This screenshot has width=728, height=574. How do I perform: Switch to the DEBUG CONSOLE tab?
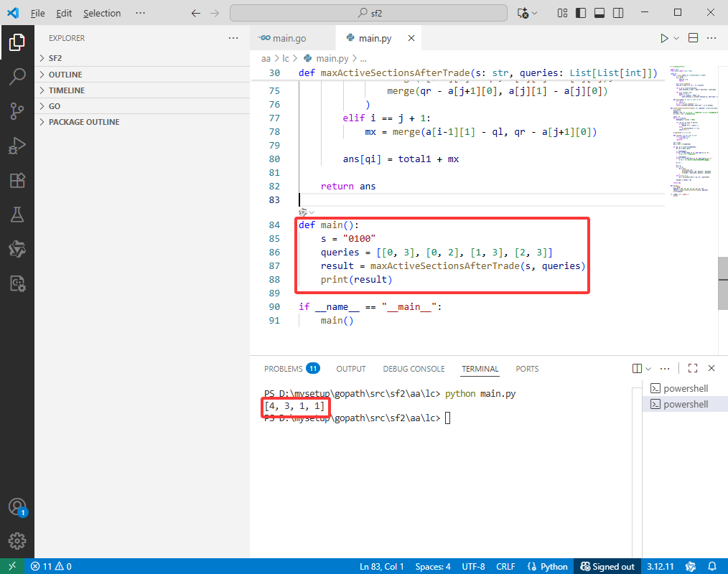pyautogui.click(x=414, y=369)
